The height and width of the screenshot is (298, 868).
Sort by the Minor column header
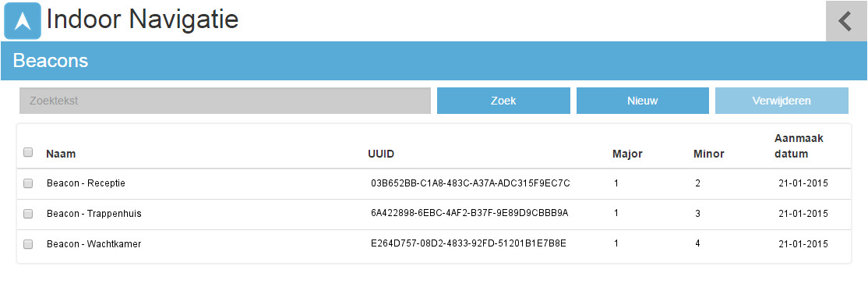coord(708,154)
